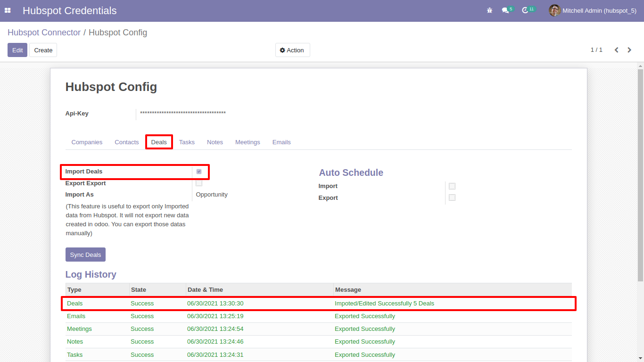Click timestamp 06/30/2021 13:30:30

click(x=215, y=304)
